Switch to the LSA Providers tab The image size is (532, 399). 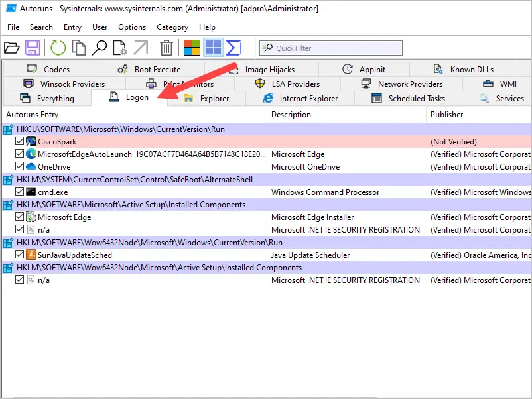click(287, 84)
